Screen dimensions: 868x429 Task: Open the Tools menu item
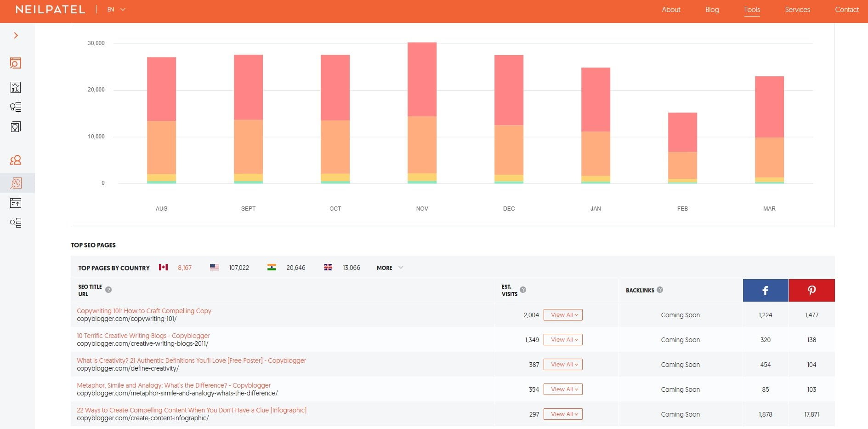[x=752, y=10]
